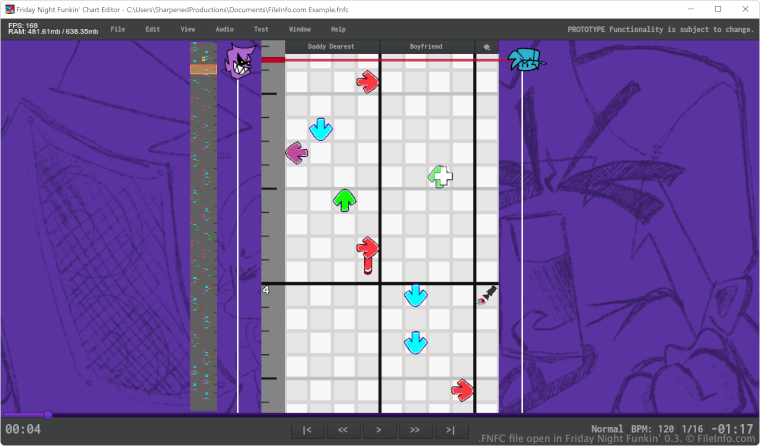The width and height of the screenshot is (760, 446).
Task: Jump to the start of the song
Action: pyautogui.click(x=307, y=430)
